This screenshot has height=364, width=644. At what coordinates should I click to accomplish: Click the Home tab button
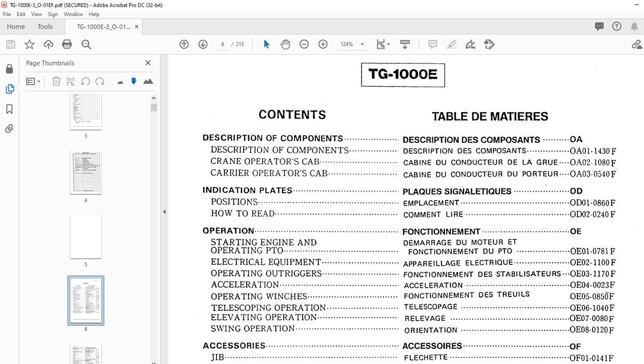(x=16, y=26)
